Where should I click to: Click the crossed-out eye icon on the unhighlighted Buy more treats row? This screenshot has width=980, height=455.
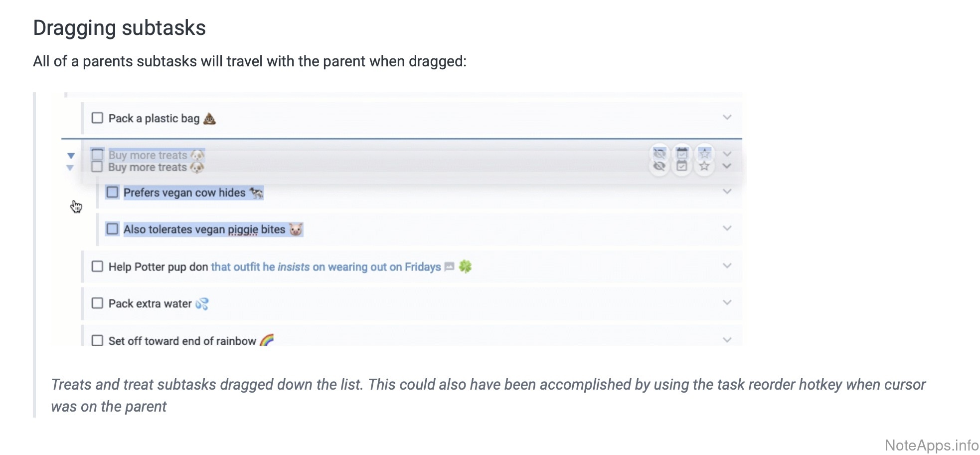pos(659,167)
